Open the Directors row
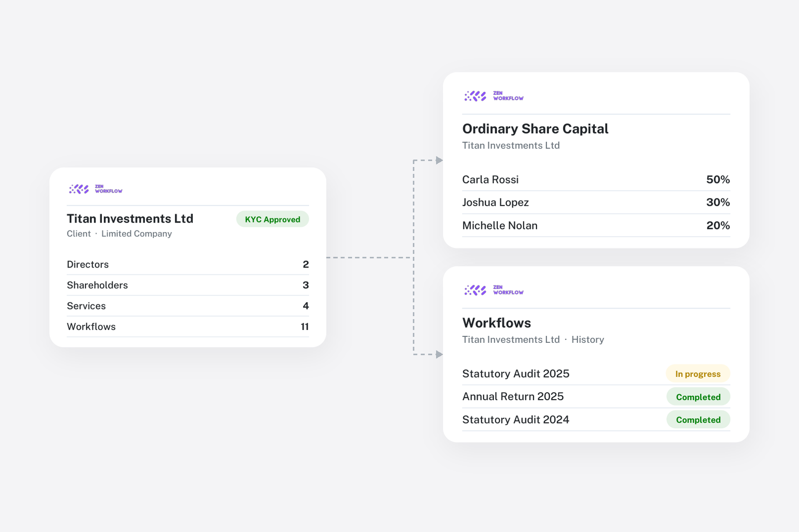 (x=188, y=265)
